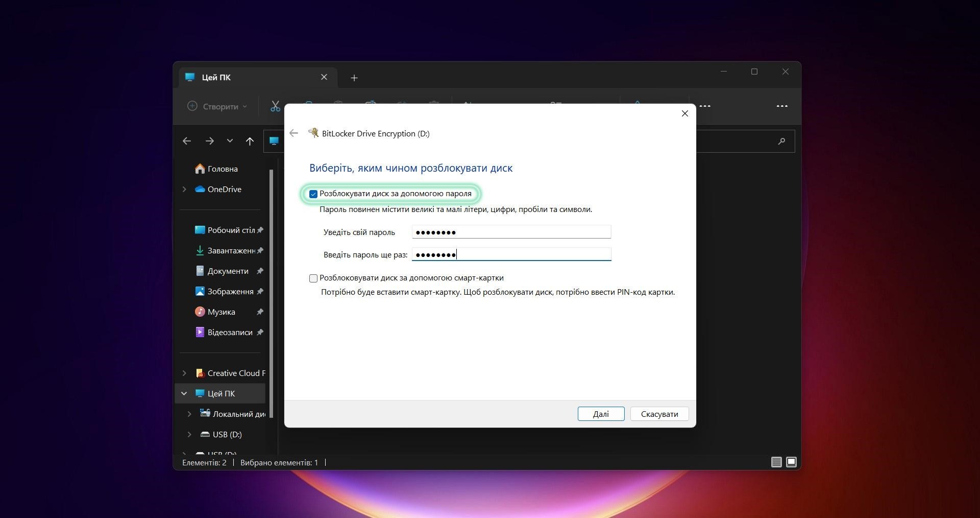Click the Скасувати button
Screen dimensions: 980x518
pos(659,414)
